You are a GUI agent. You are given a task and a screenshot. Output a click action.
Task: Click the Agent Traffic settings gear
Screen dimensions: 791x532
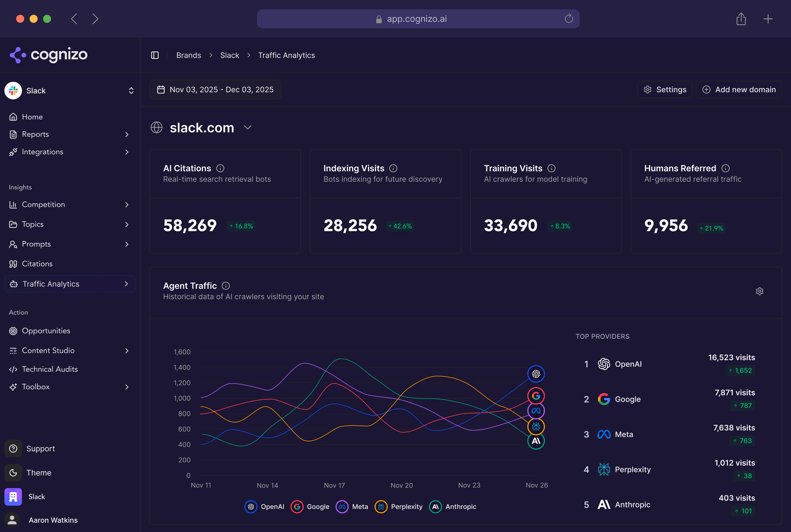click(x=759, y=291)
